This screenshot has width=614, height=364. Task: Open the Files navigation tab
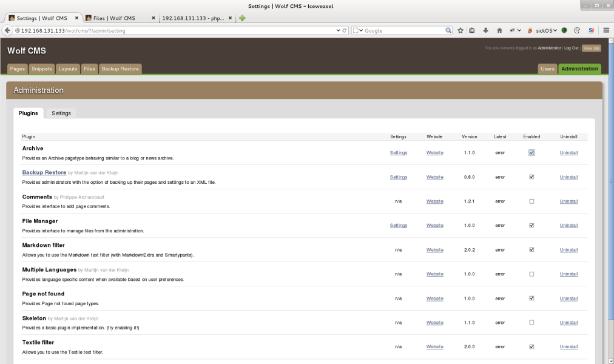89,69
